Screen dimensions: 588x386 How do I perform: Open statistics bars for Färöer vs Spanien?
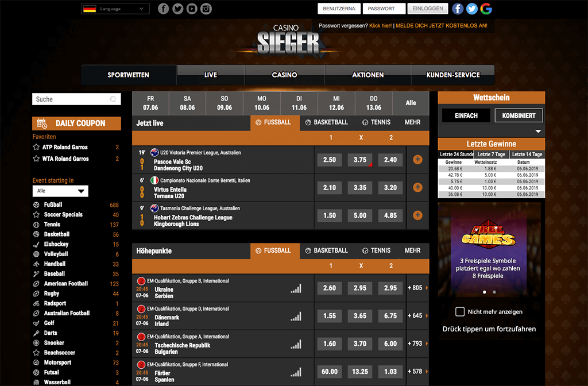coord(296,372)
